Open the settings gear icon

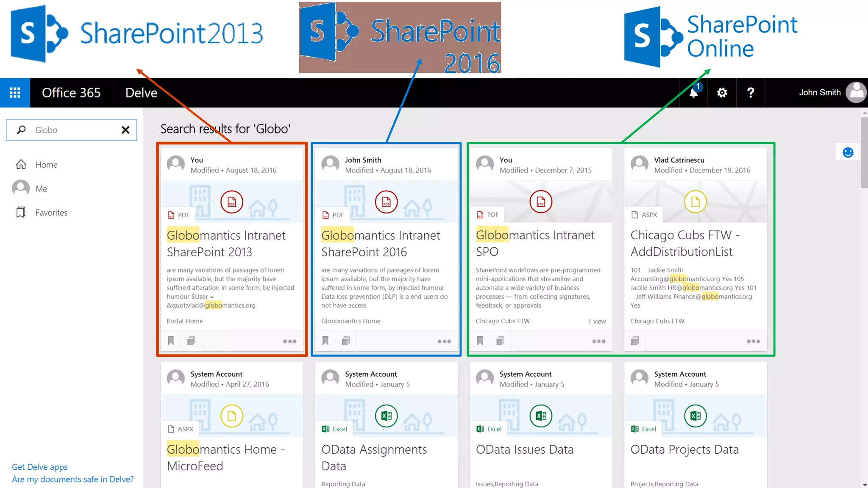[722, 93]
